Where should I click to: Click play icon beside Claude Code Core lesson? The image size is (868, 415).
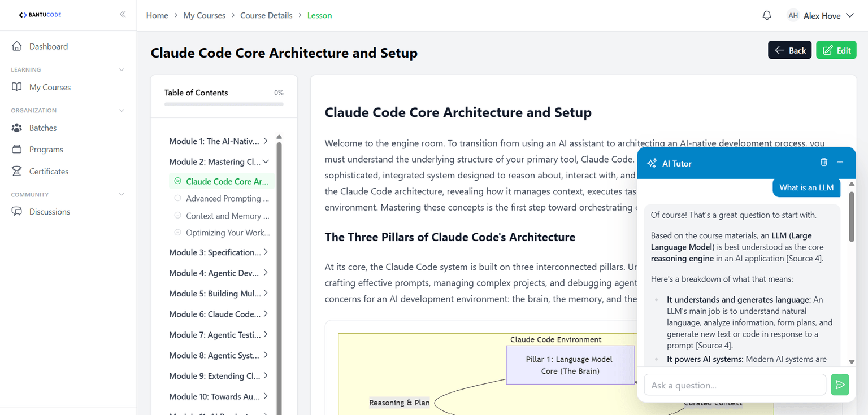pyautogui.click(x=178, y=181)
